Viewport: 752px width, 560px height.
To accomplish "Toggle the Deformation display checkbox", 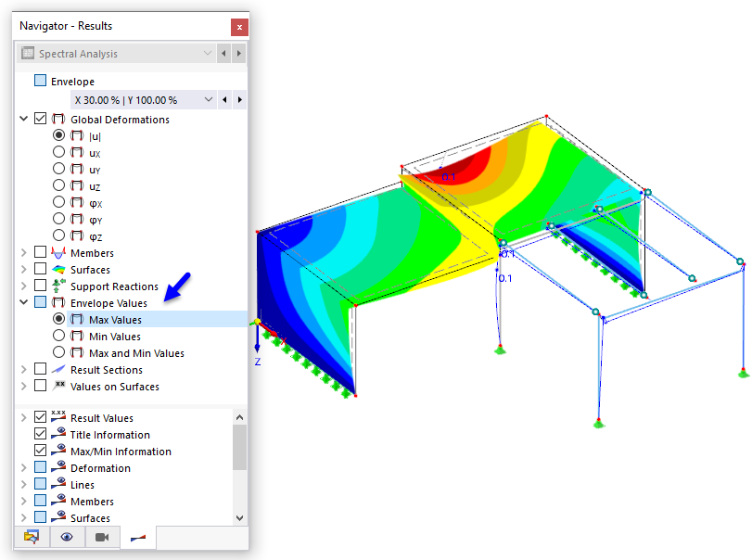I will click(40, 467).
